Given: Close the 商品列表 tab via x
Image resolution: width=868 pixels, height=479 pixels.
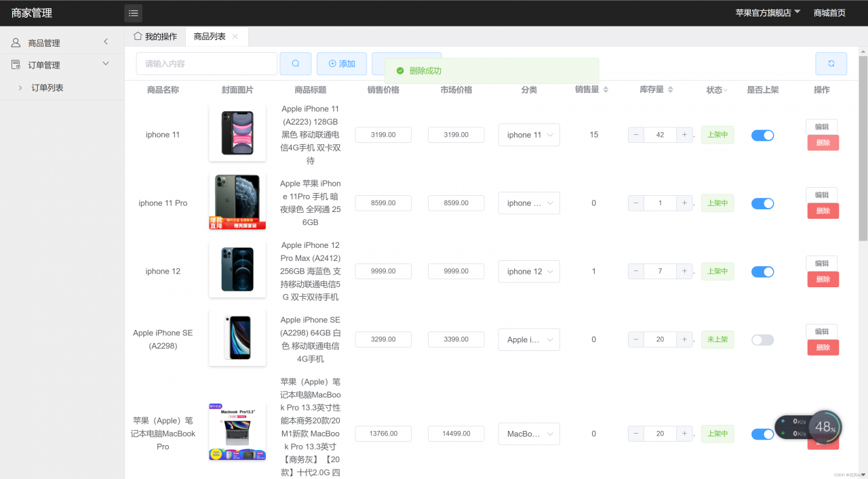Looking at the screenshot, I should (235, 37).
